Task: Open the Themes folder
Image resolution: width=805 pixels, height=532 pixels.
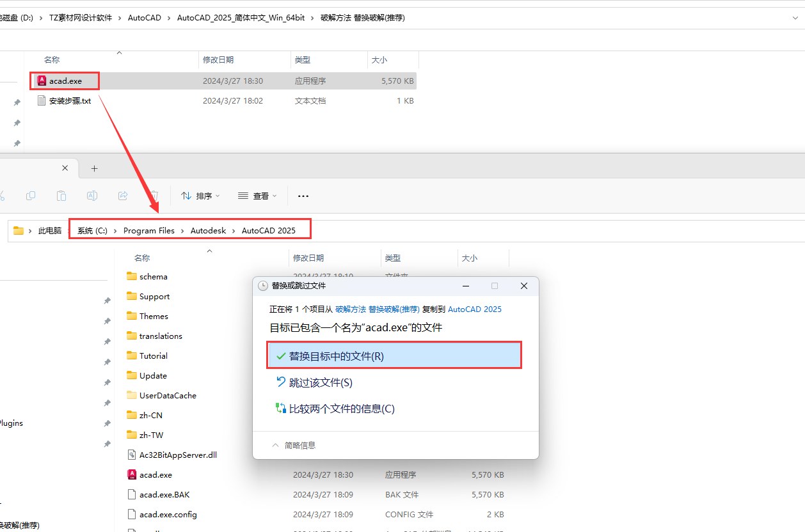Action: tap(154, 316)
